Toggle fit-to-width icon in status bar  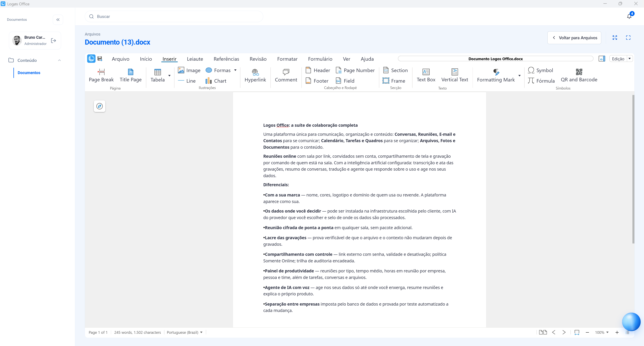[577, 332]
